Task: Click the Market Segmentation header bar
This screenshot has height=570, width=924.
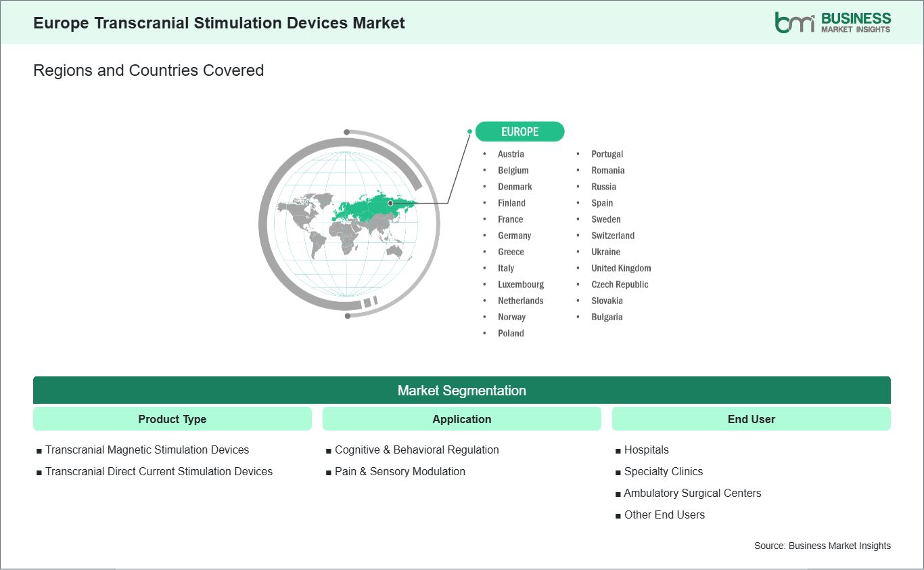Action: click(x=462, y=391)
